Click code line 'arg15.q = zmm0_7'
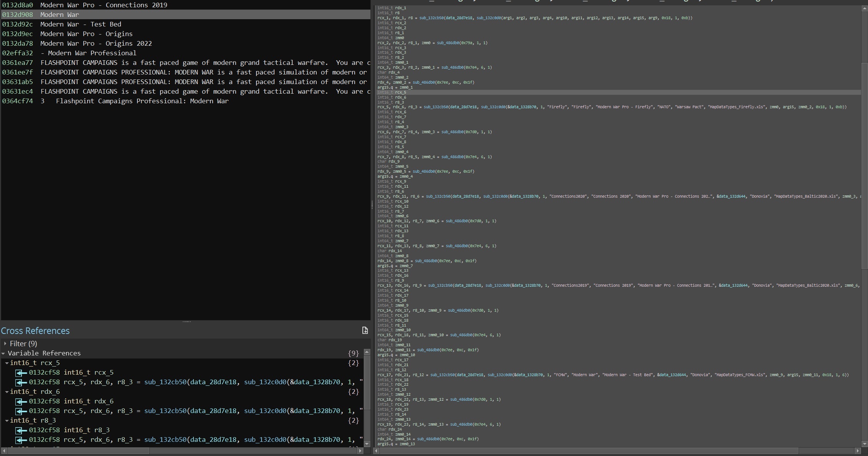 click(395, 266)
